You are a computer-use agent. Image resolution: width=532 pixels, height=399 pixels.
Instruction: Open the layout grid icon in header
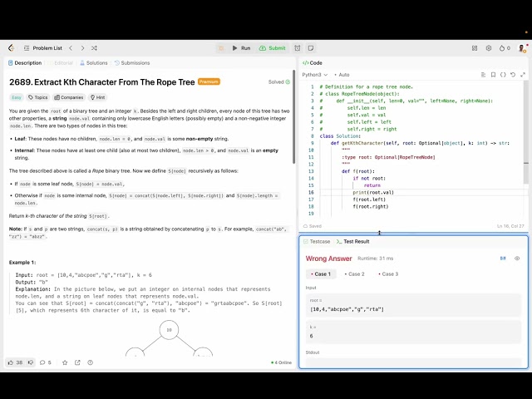(474, 48)
